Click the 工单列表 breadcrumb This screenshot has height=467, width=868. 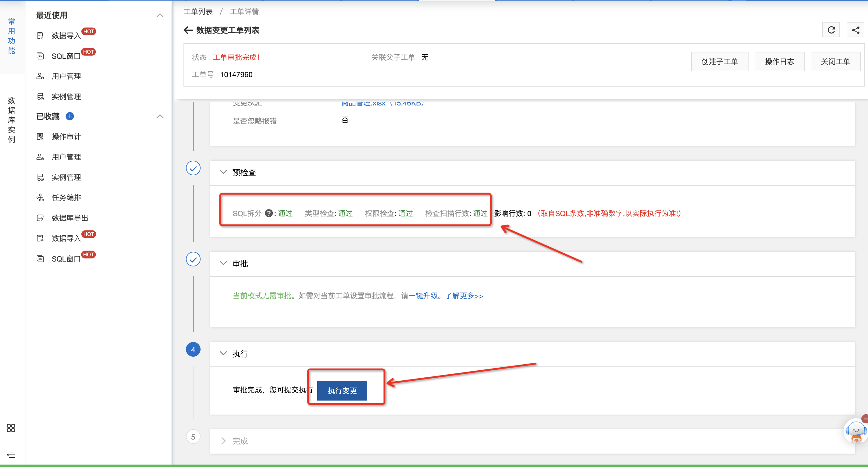click(198, 12)
